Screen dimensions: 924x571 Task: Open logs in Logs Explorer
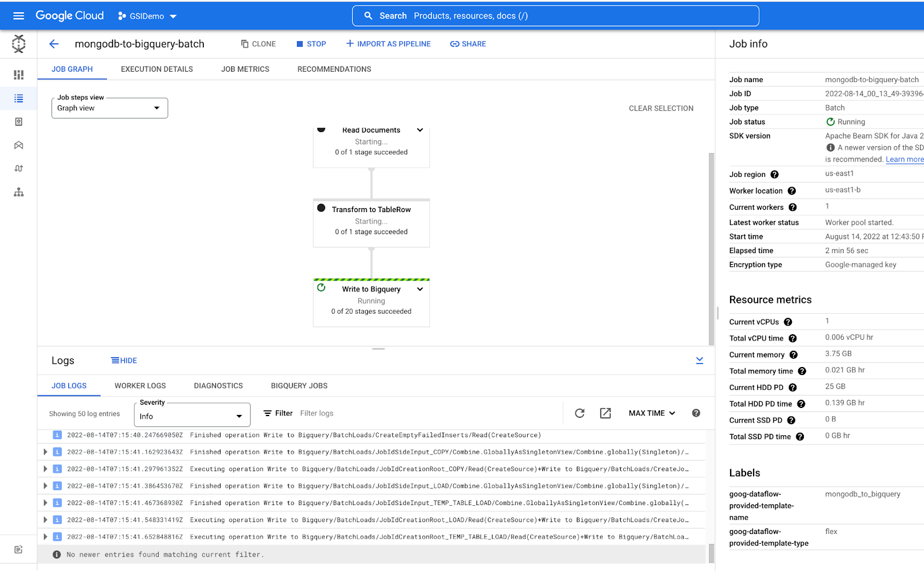pyautogui.click(x=605, y=413)
